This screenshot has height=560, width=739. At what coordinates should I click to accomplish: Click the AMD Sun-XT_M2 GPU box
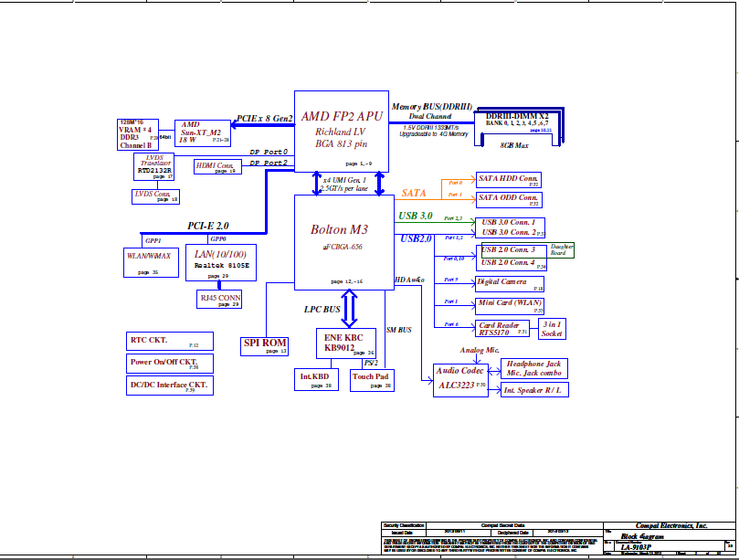[x=202, y=132]
